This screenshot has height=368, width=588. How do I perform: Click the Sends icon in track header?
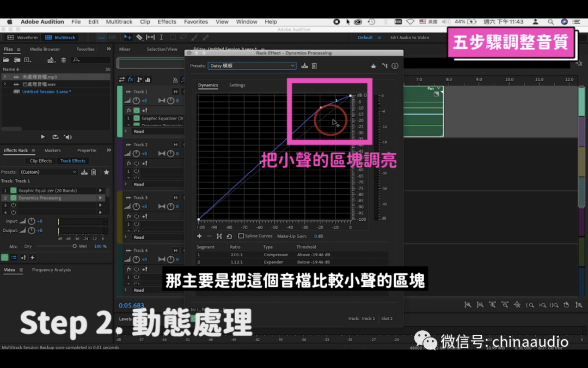(139, 79)
